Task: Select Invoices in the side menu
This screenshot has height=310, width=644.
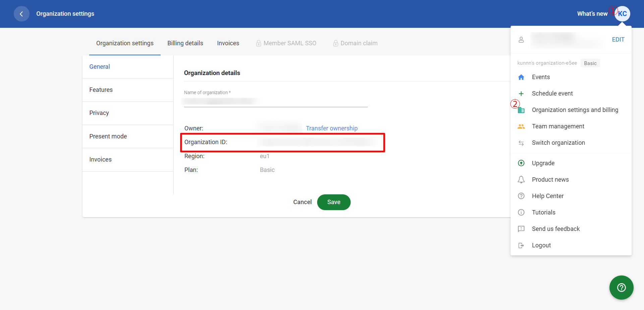Action: pos(128,160)
